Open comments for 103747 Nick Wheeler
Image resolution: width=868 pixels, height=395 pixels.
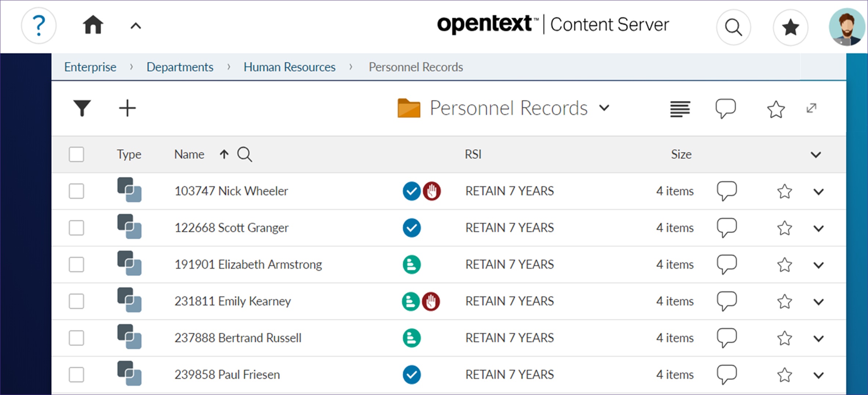[x=727, y=191]
